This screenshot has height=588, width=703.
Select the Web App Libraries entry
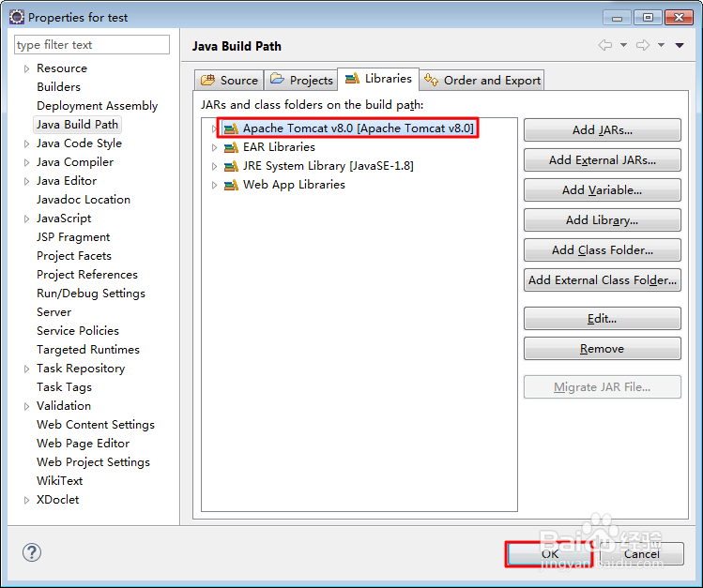(294, 185)
